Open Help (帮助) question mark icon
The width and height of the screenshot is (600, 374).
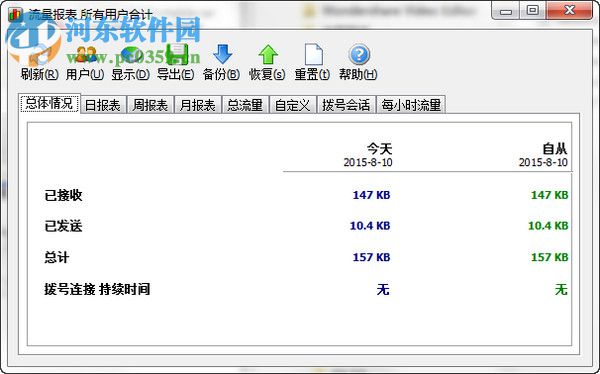[359, 54]
